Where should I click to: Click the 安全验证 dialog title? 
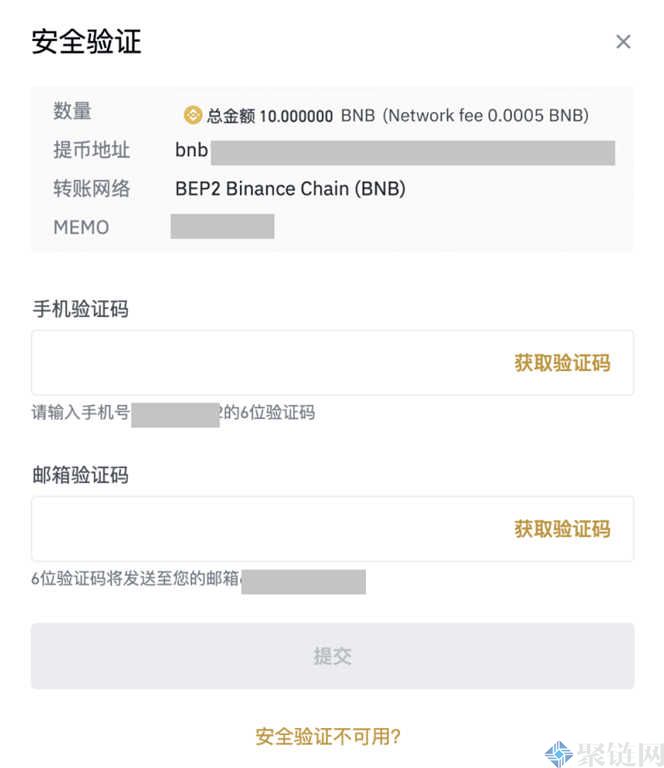pos(87,42)
